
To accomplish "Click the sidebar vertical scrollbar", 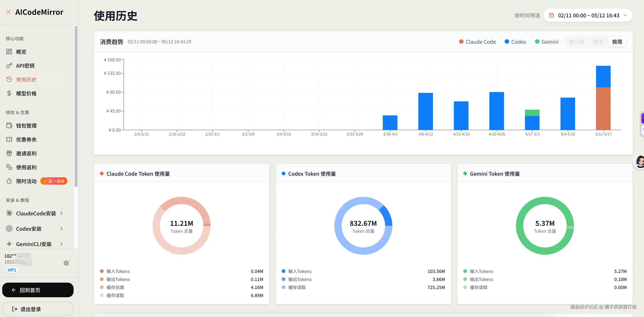I will point(76,106).
